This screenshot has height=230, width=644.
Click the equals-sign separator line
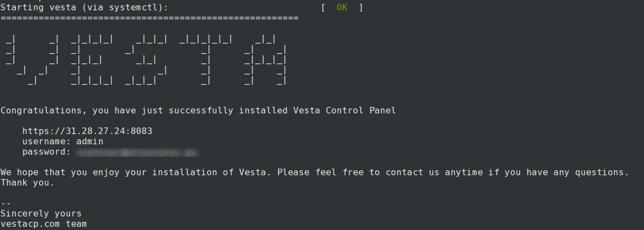150,18
